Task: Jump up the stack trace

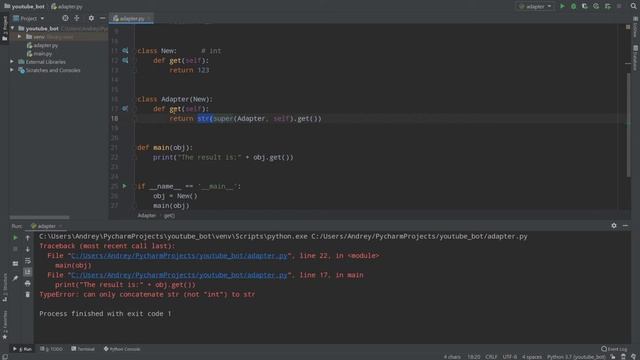Action: coord(28,238)
